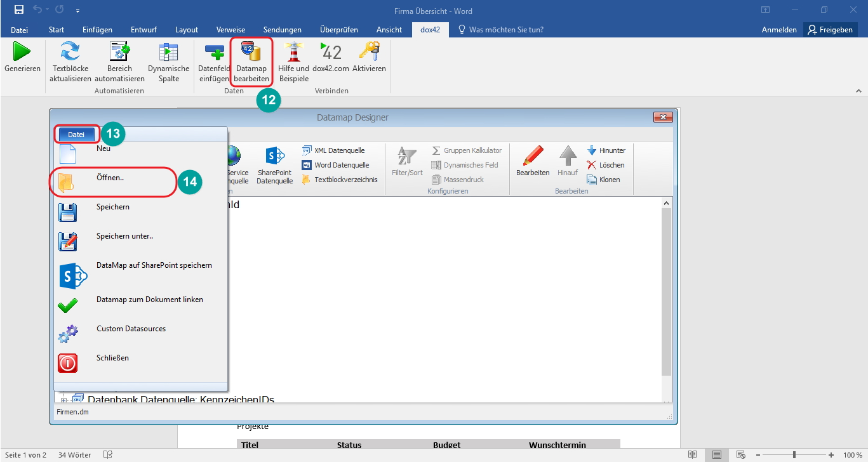The height and width of the screenshot is (462, 868).
Task: Click Bereich automatisieren icon
Action: [119, 51]
